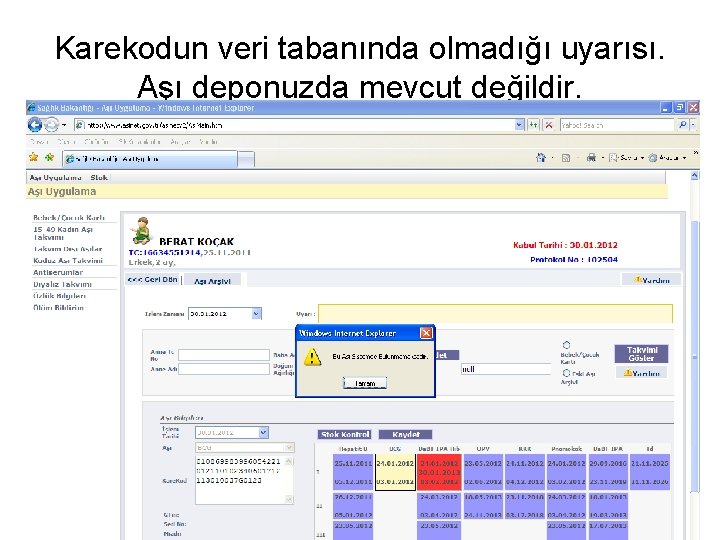Open the Araçlar tools gear icon

652,158
